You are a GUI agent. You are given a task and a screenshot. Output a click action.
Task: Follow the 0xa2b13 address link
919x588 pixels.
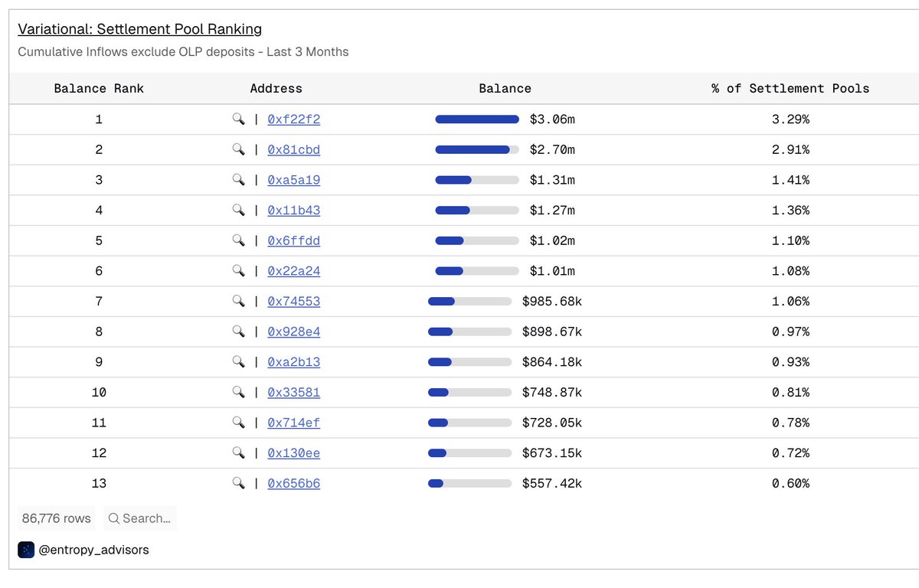click(293, 362)
